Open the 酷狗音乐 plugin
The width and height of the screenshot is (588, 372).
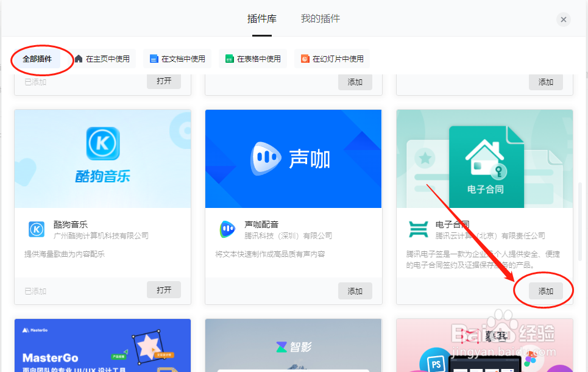[164, 290]
